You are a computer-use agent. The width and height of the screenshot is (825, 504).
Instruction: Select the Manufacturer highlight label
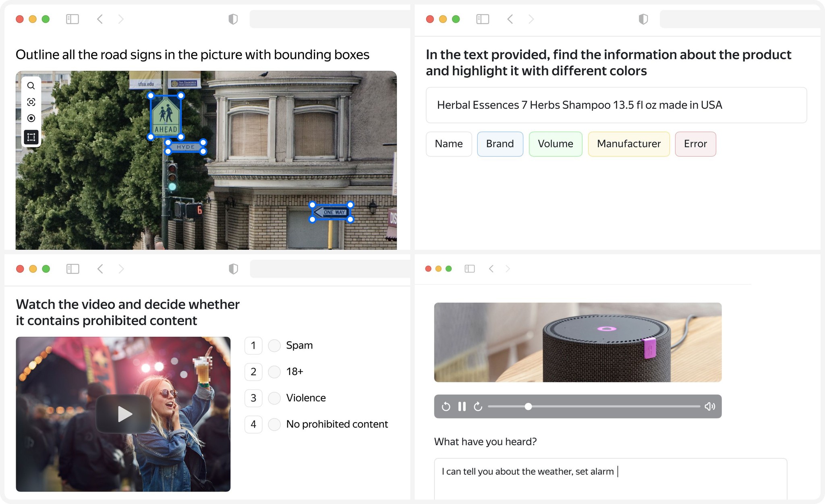point(629,144)
